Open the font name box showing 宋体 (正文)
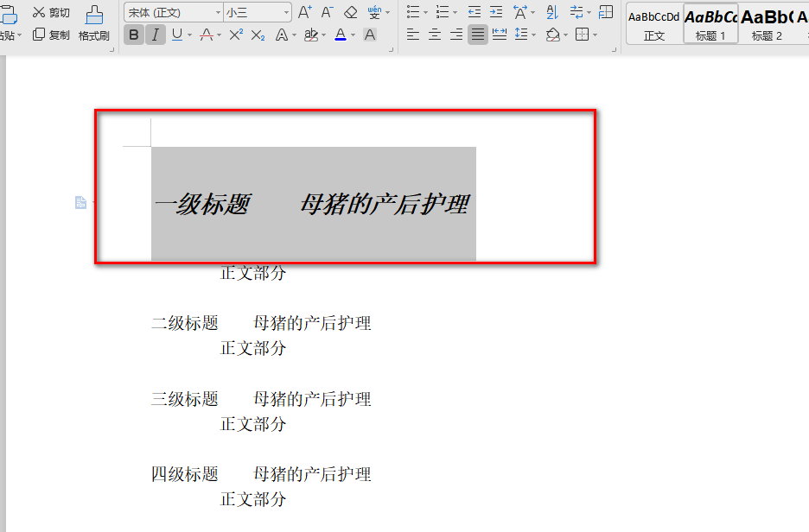Screen dimensions: 809x532 coord(174,12)
